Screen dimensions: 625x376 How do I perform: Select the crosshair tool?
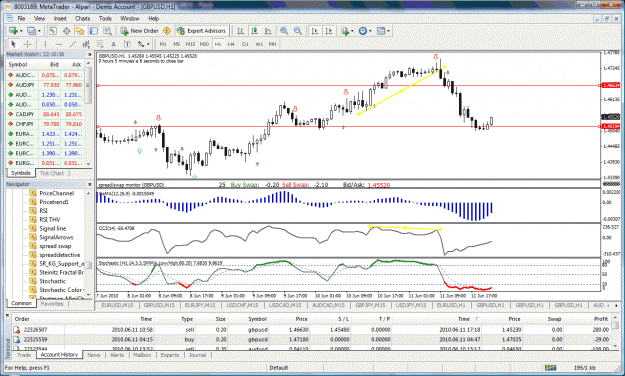tap(28, 44)
